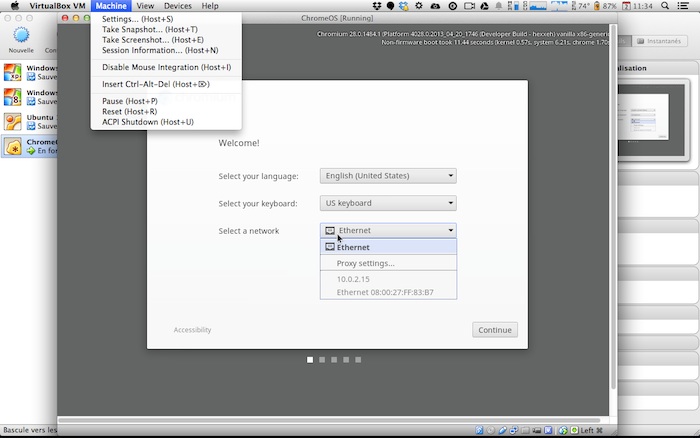Select the Ubuntu VM icon in list

13,122
